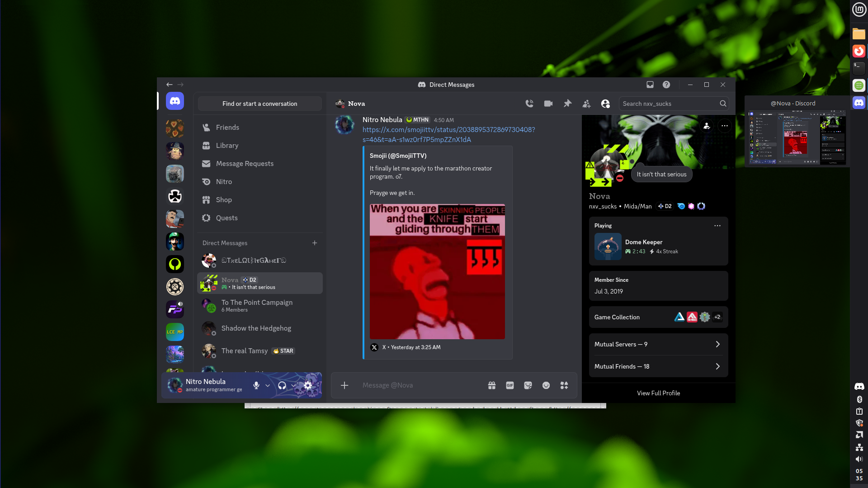The image size is (868, 488).
Task: Toggle microphone mute
Action: tap(256, 385)
